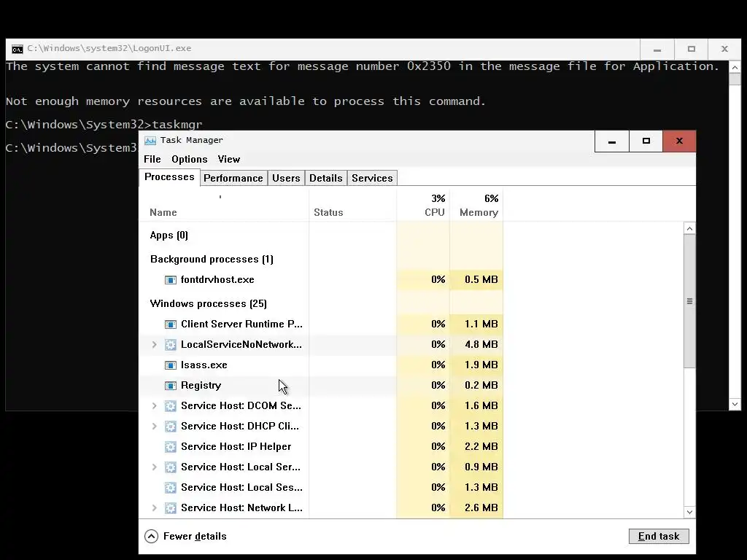
Task: Click the Registry process icon
Action: pyautogui.click(x=170, y=385)
